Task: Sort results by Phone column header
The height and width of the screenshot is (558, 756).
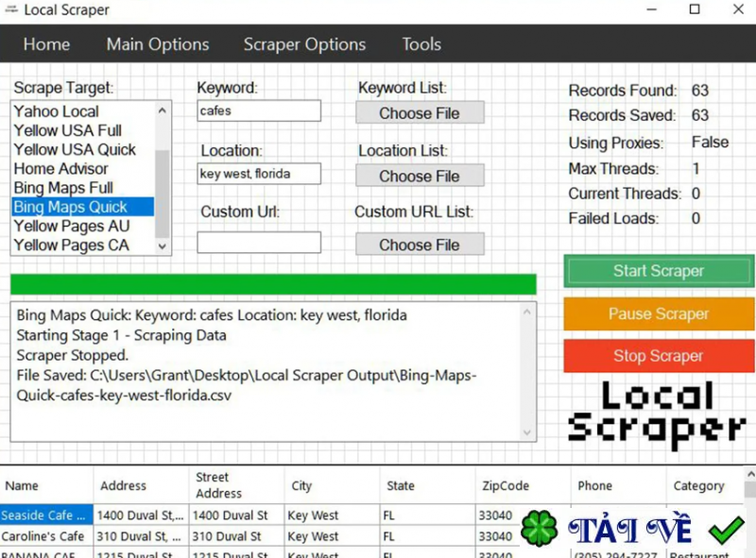Action: (618, 485)
